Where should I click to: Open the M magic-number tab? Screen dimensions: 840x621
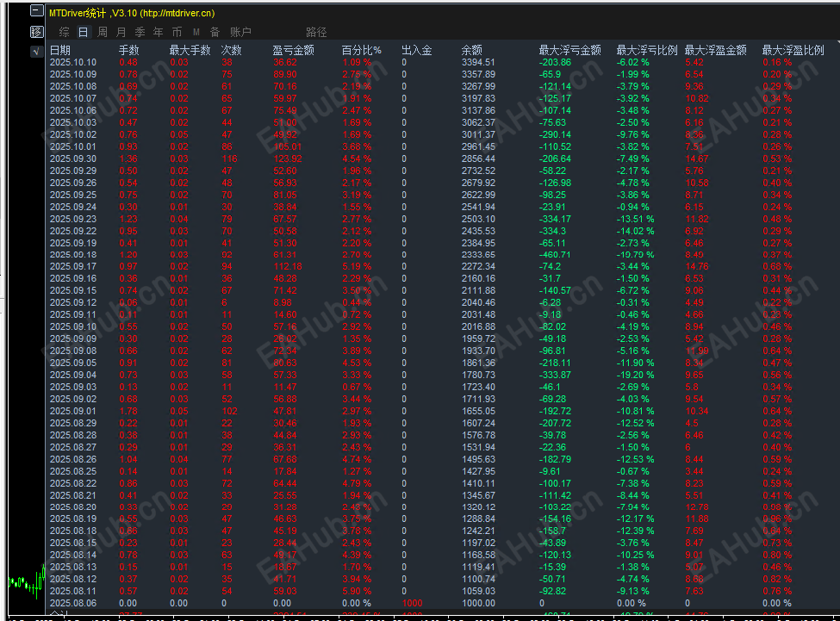click(x=196, y=32)
